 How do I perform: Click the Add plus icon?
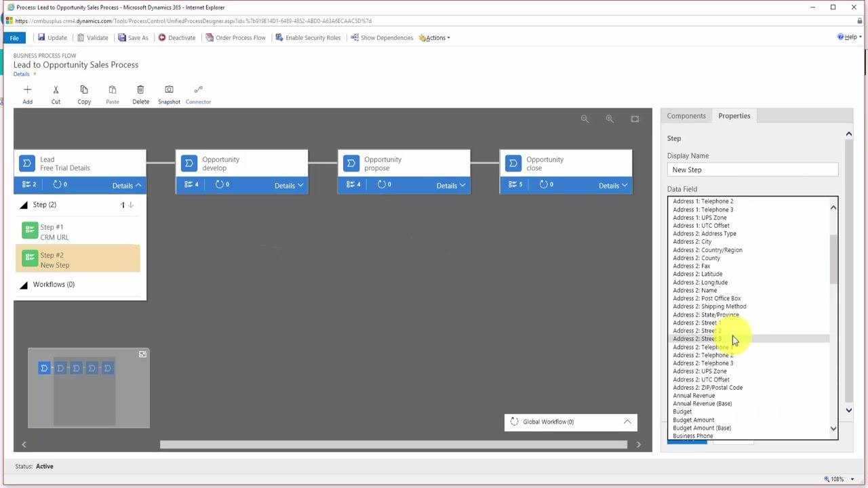[27, 89]
